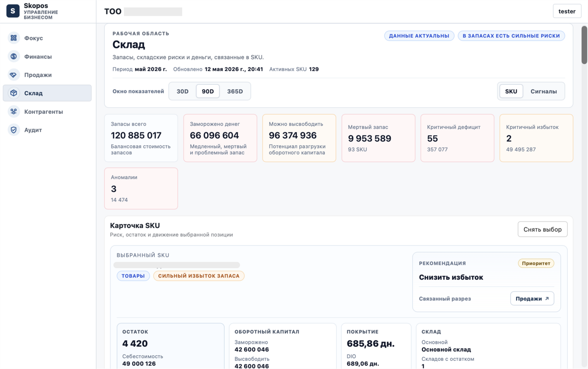Click the Контрагенты sidebar icon

(x=14, y=111)
